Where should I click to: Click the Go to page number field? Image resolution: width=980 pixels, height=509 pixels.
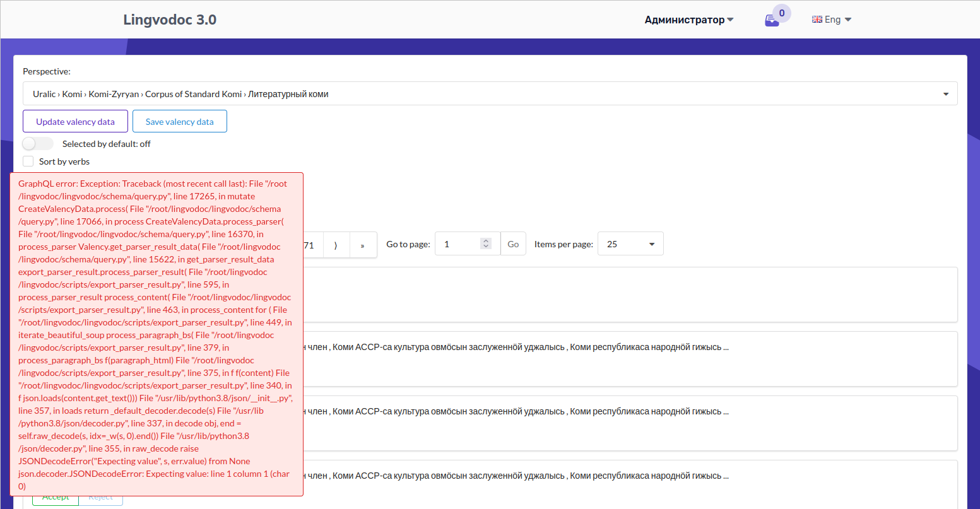click(467, 244)
